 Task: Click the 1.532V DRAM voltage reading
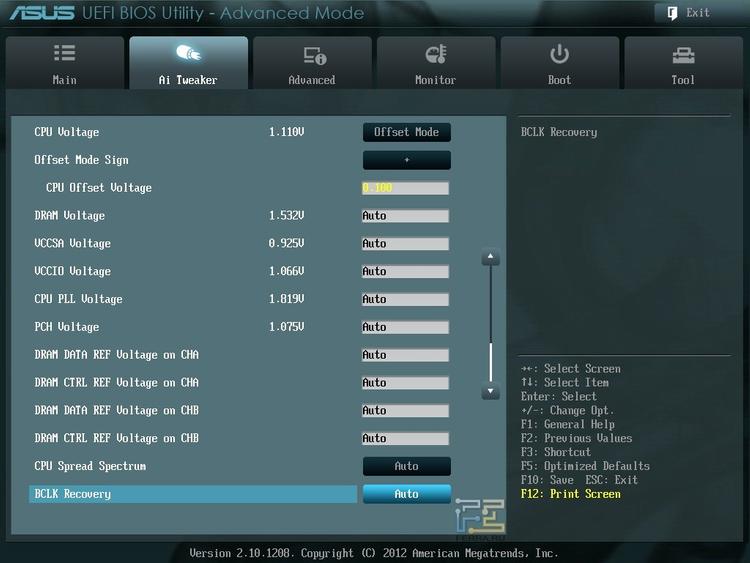(x=287, y=216)
